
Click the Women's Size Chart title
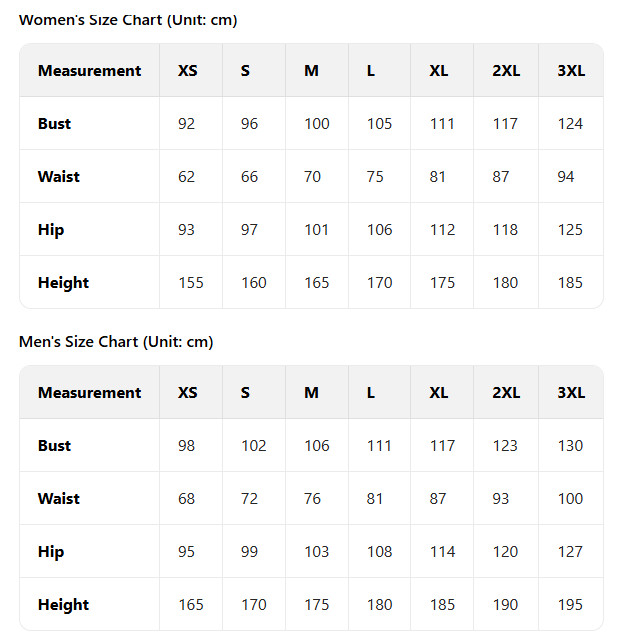pyautogui.click(x=128, y=20)
